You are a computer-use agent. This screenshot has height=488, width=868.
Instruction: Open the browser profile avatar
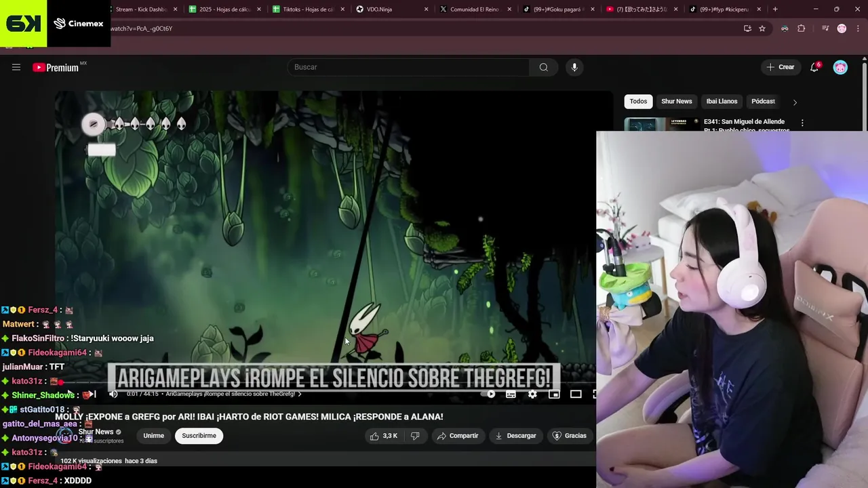pyautogui.click(x=842, y=28)
